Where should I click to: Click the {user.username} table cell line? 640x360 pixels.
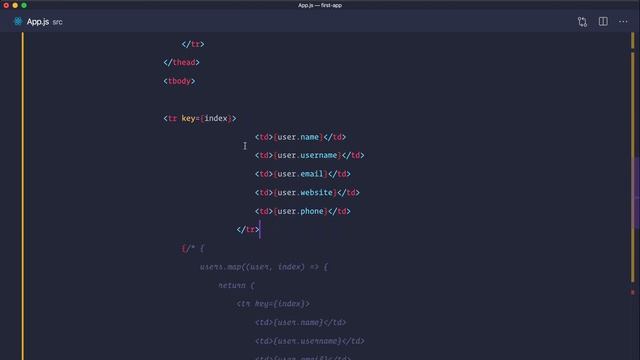(309, 155)
